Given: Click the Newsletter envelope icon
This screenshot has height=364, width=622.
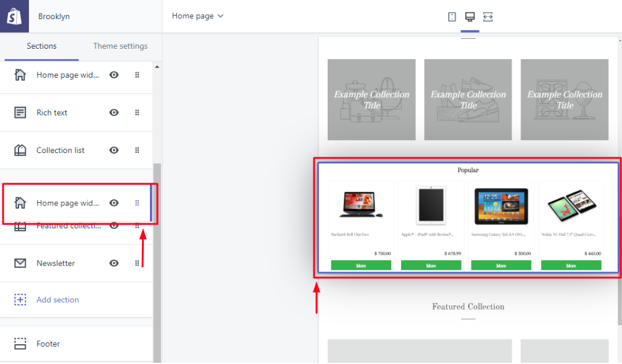Looking at the screenshot, I should pos(20,263).
